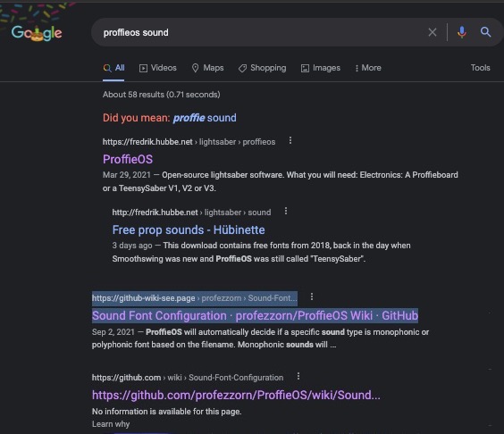Open options menu for github-wiki-see.page result
The image size is (504, 434).
(x=312, y=296)
